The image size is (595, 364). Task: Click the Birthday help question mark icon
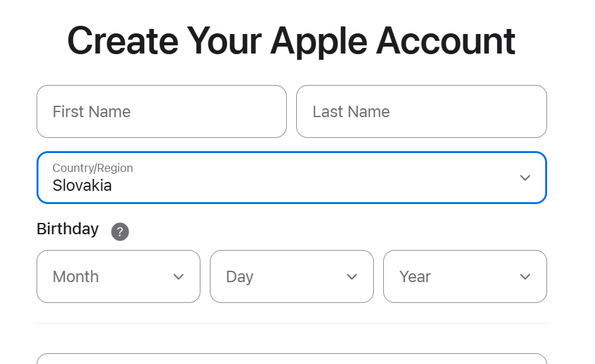120,232
